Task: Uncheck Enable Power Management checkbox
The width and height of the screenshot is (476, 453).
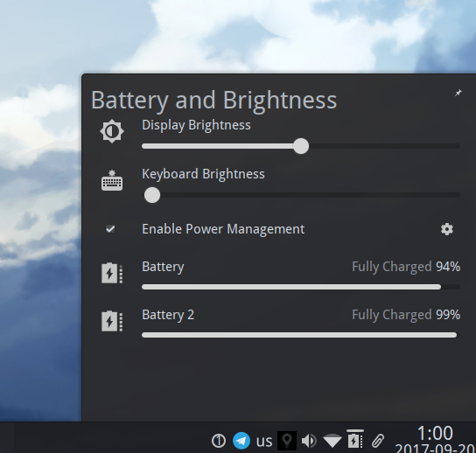Action: coord(110,229)
